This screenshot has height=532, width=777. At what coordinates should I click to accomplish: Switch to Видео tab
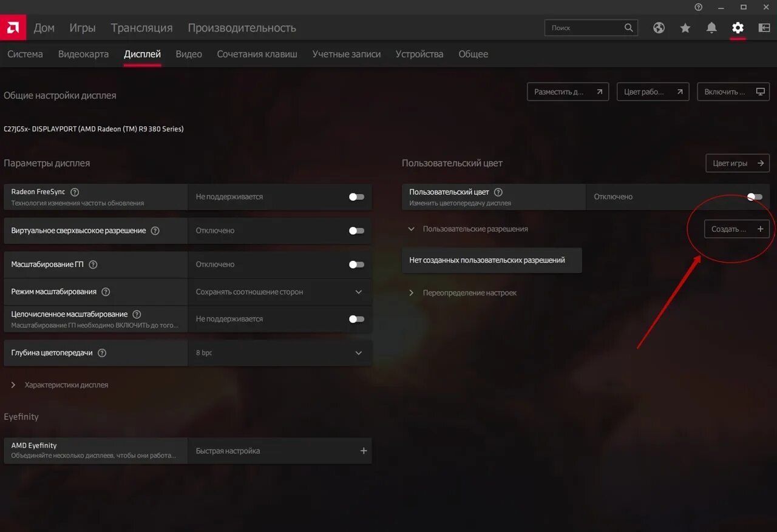189,54
